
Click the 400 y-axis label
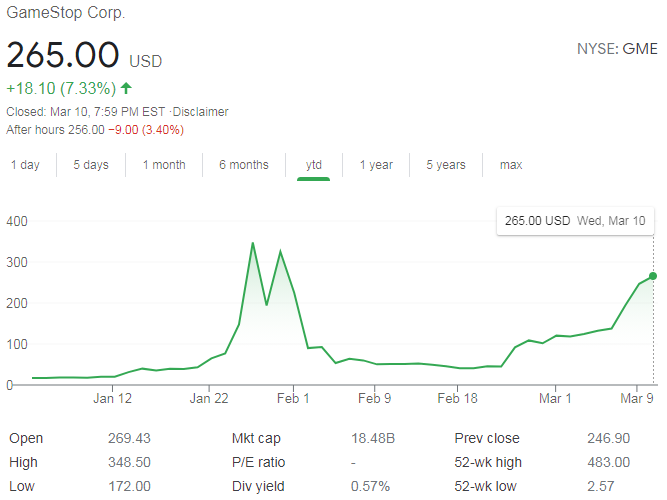[17, 221]
